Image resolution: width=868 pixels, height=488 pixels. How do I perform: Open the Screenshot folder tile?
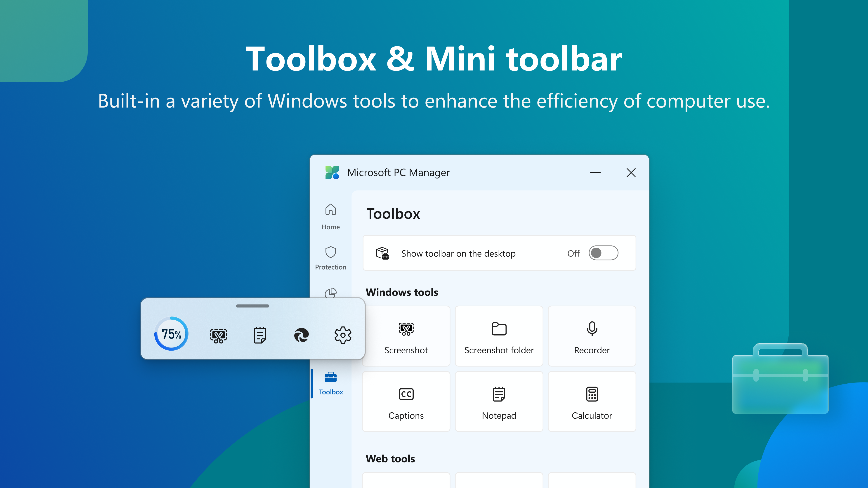[x=499, y=336]
